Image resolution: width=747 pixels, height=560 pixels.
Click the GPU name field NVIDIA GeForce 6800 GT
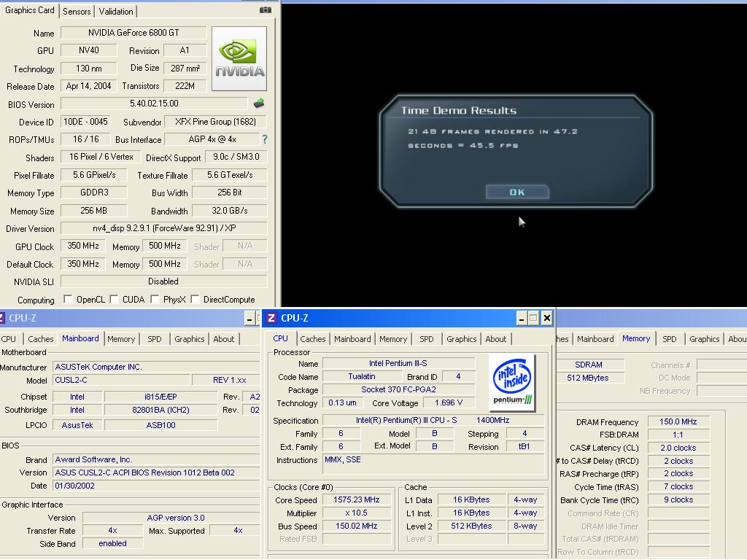tap(133, 33)
